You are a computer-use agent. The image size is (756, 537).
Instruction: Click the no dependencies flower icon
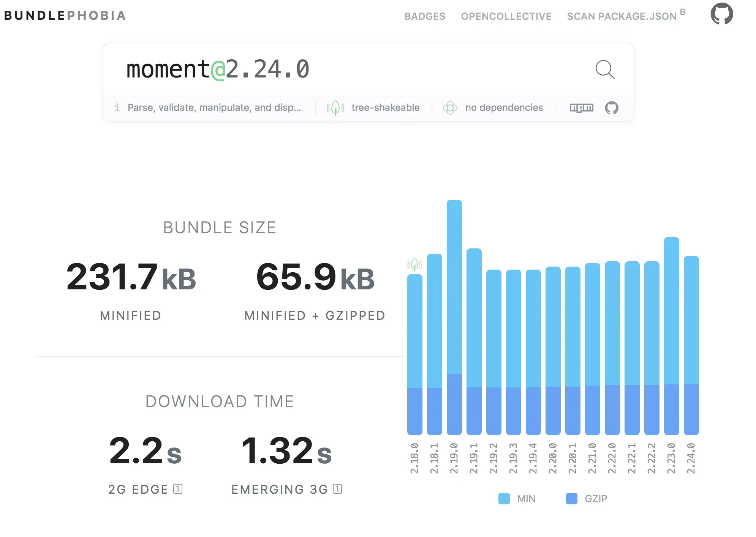coord(450,108)
